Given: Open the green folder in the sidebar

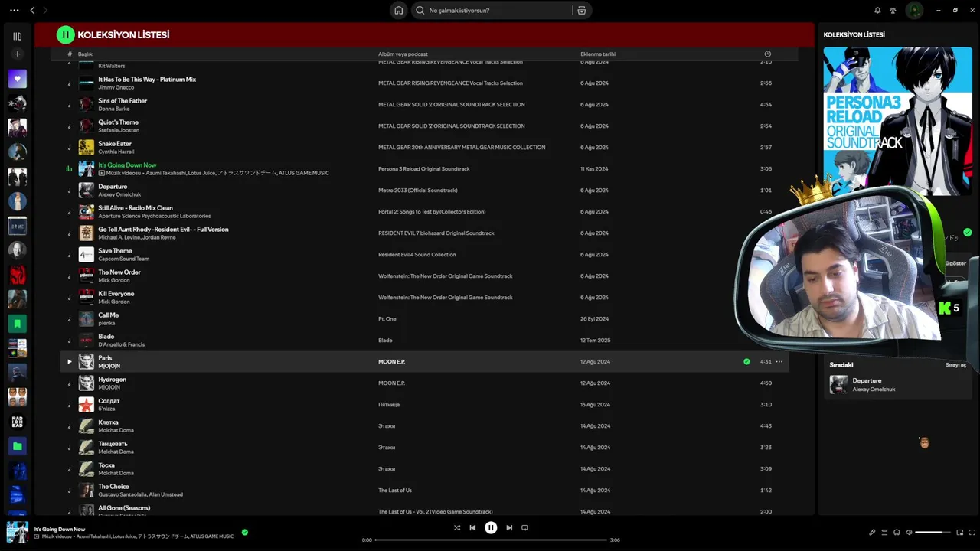Looking at the screenshot, I should (x=18, y=445).
